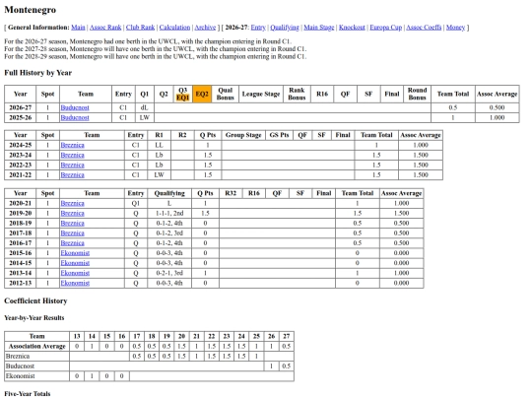Click the '0-2-1, 3rd' qualifying result cell
This screenshot has height=399, width=532.
169,273
